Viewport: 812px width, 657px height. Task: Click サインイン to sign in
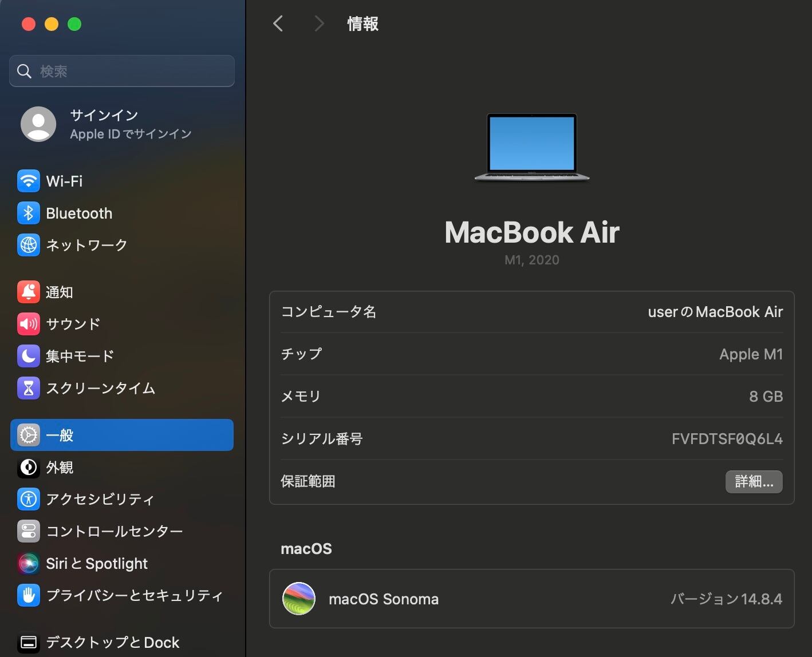(104, 115)
